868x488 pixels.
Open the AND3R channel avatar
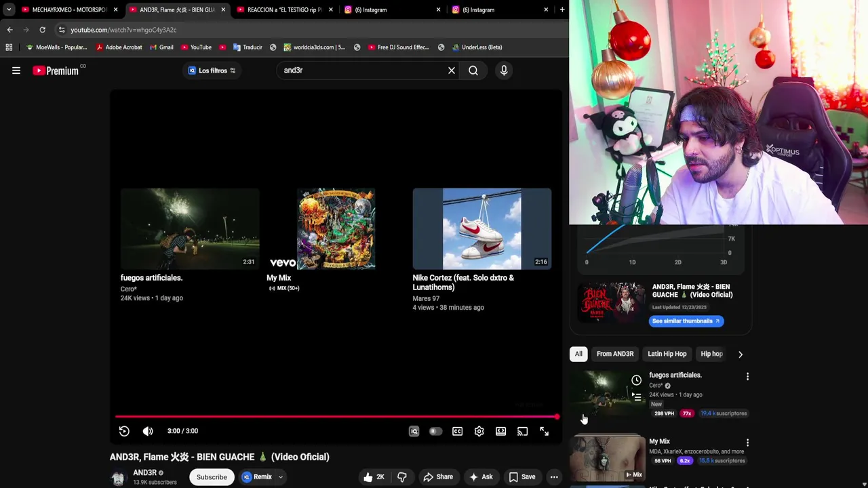pyautogui.click(x=119, y=478)
